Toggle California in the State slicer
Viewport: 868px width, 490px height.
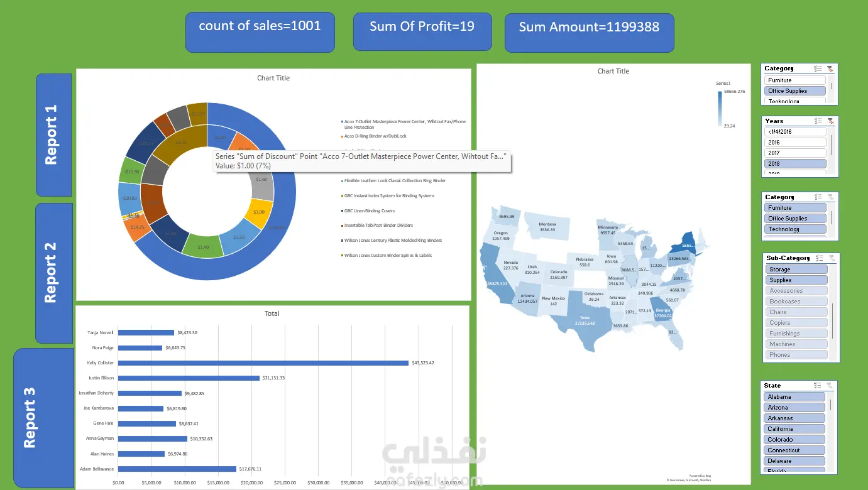pyautogui.click(x=794, y=429)
